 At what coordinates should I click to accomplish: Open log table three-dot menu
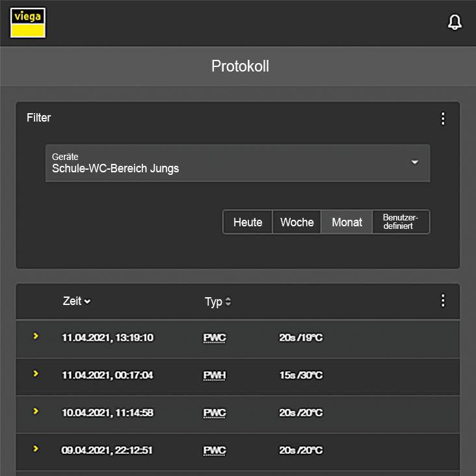(x=443, y=300)
